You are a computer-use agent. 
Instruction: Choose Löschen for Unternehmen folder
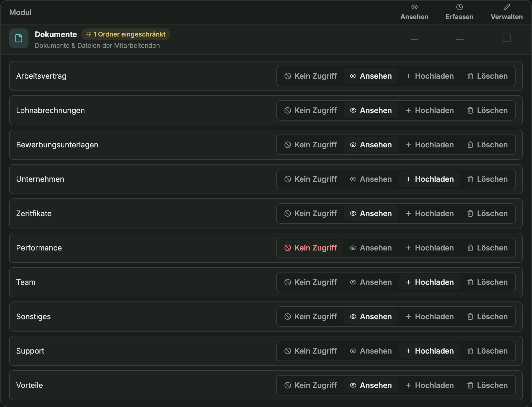pyautogui.click(x=487, y=179)
